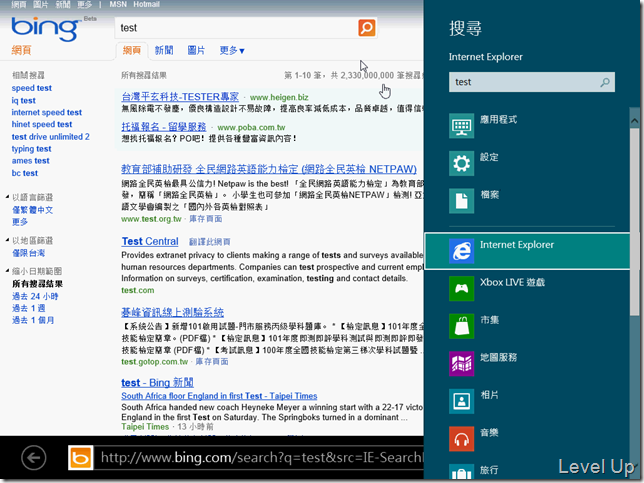
Task: Filter by 僅繁體中文 language
Action: point(32,210)
